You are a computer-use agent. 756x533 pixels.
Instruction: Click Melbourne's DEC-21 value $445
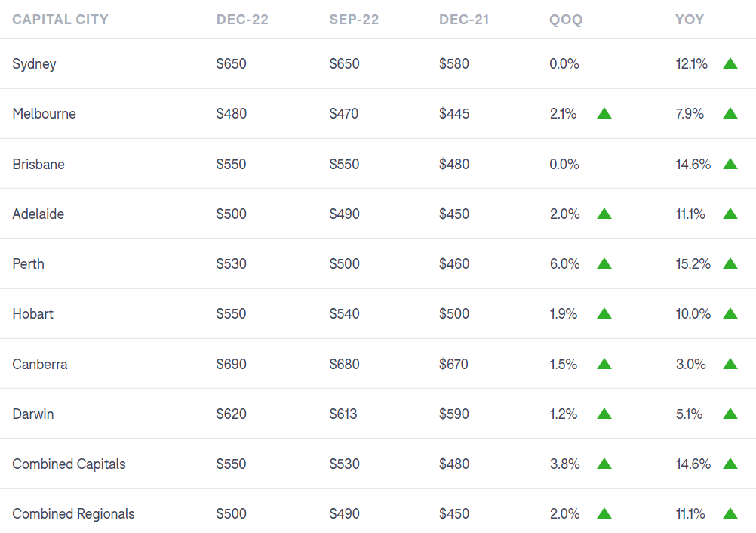pyautogui.click(x=454, y=114)
